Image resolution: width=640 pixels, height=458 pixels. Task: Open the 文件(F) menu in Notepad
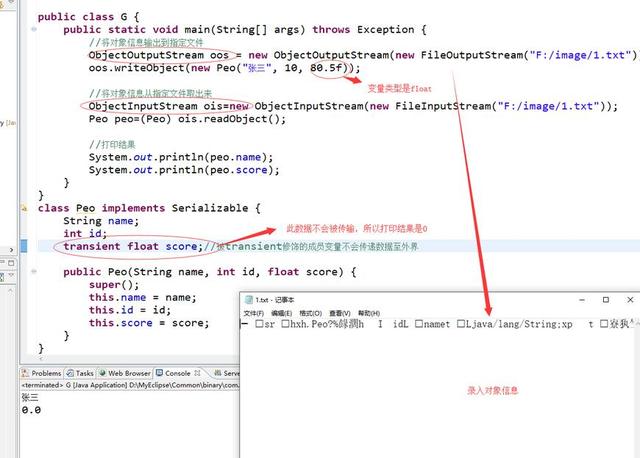[x=254, y=313]
